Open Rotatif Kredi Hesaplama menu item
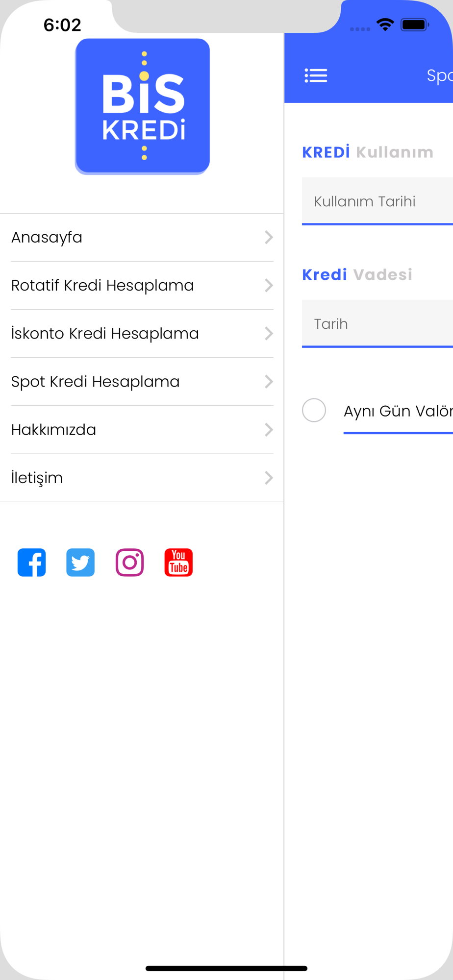Image resolution: width=453 pixels, height=980 pixels. point(142,285)
